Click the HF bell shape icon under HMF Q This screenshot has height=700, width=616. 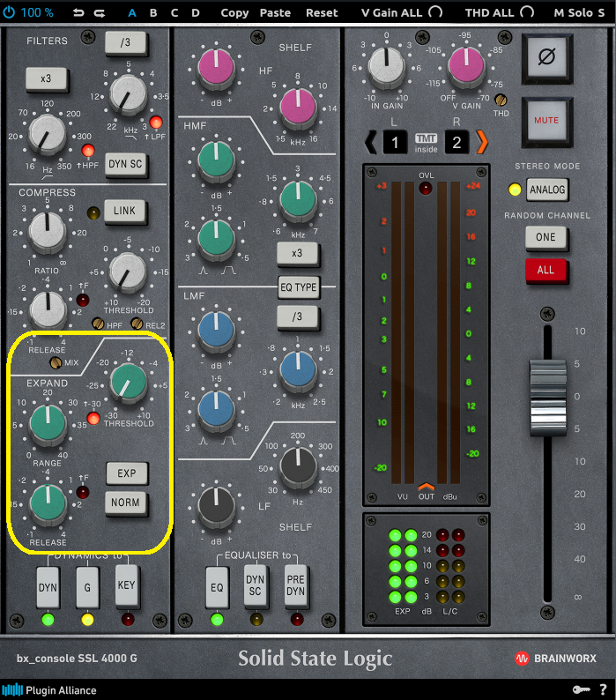[x=204, y=271]
